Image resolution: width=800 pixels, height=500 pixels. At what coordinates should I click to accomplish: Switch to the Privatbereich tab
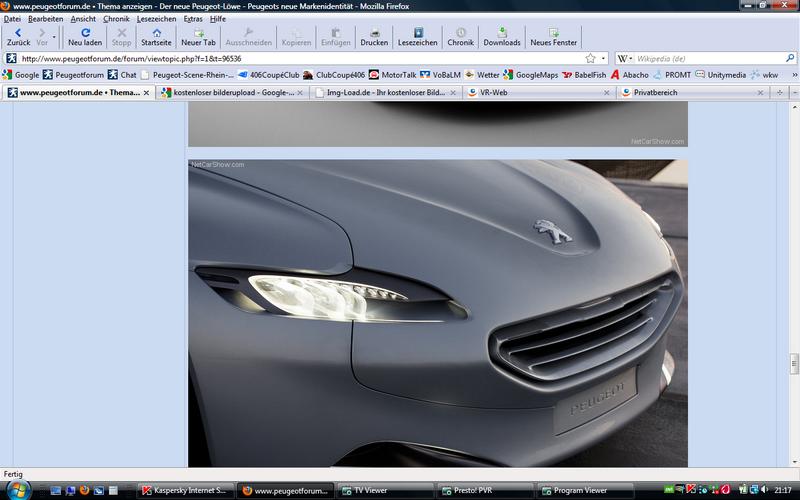click(x=693, y=92)
